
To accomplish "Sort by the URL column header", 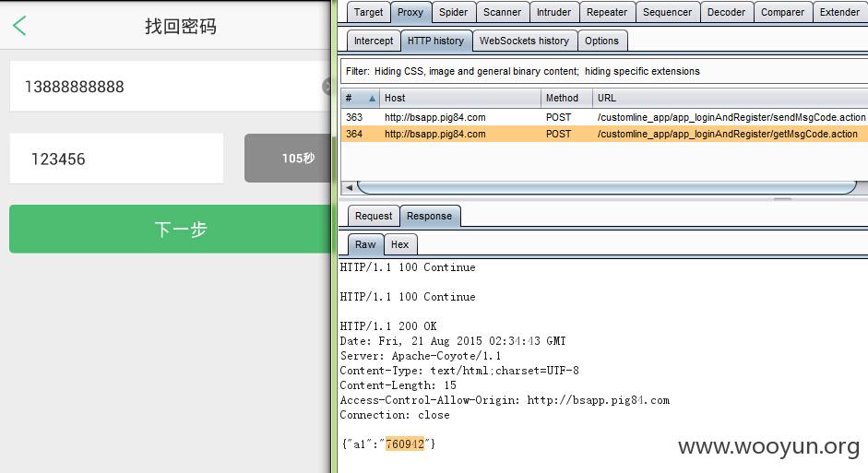I will 731,98.
